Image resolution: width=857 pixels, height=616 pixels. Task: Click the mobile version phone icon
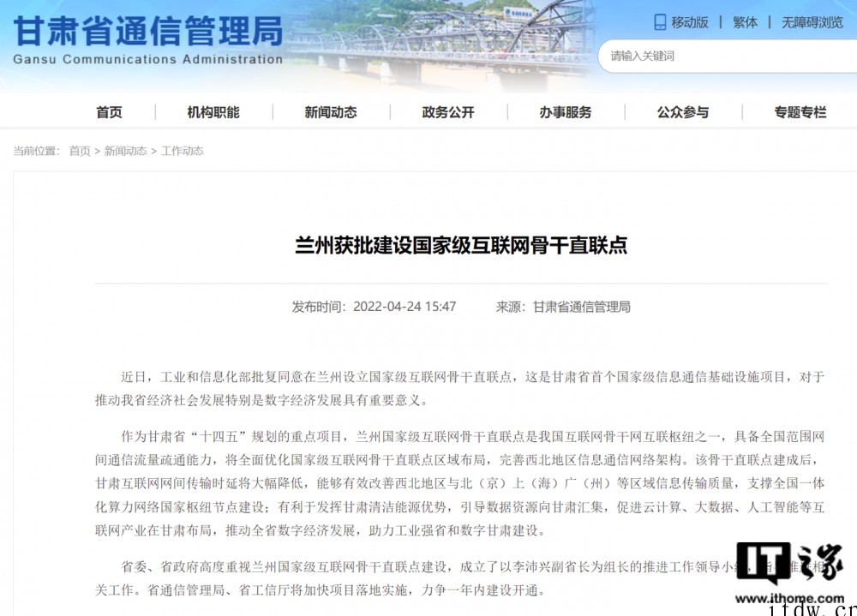pyautogui.click(x=660, y=22)
